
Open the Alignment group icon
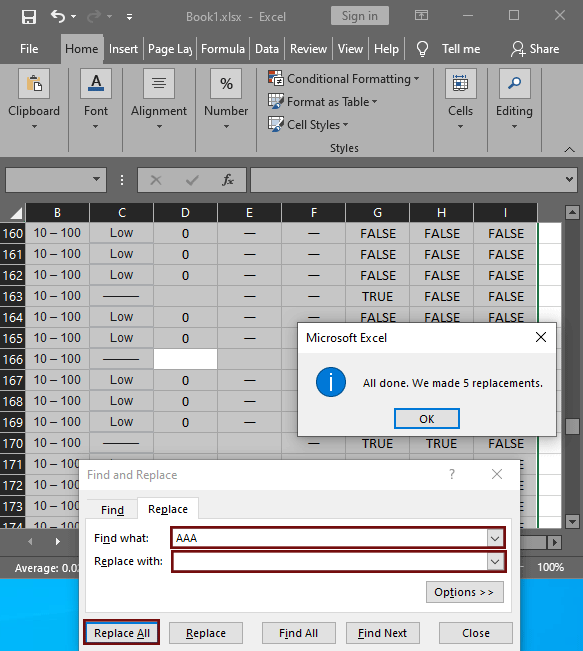(x=159, y=83)
